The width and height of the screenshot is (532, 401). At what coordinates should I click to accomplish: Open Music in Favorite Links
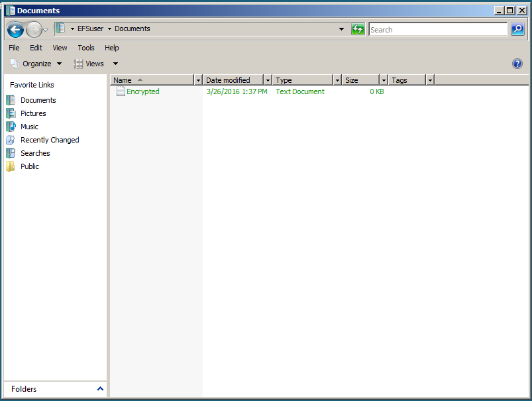[x=29, y=127]
